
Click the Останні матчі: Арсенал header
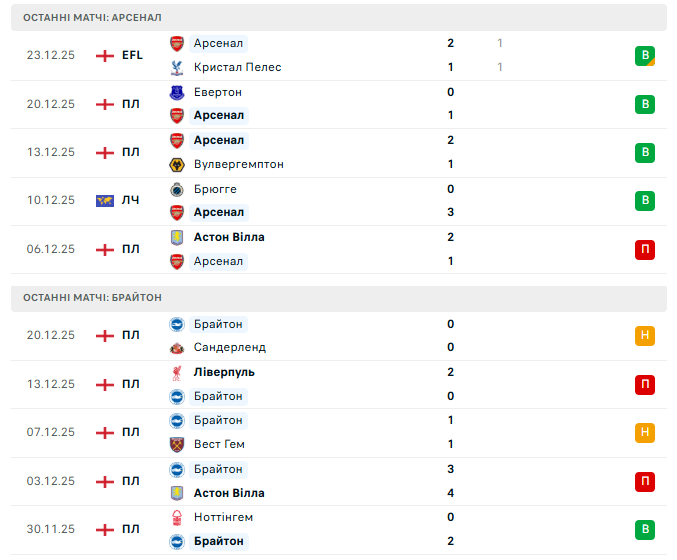point(92,18)
